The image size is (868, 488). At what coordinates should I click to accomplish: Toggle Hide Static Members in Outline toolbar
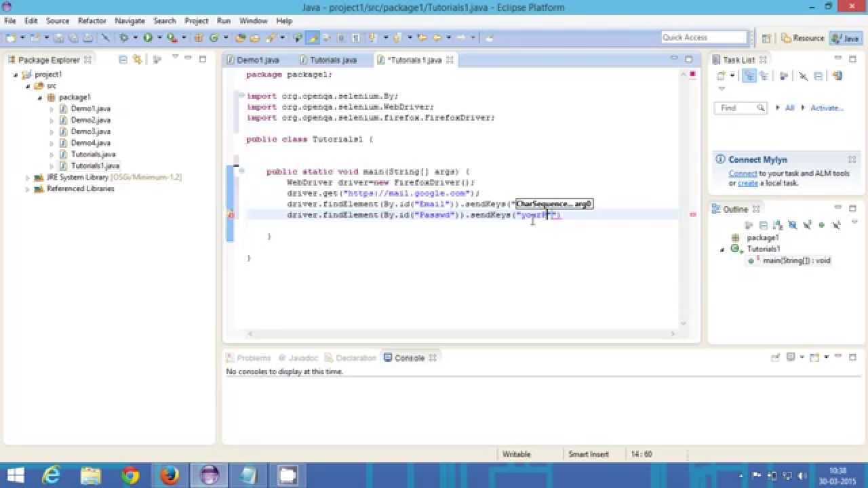pos(807,225)
